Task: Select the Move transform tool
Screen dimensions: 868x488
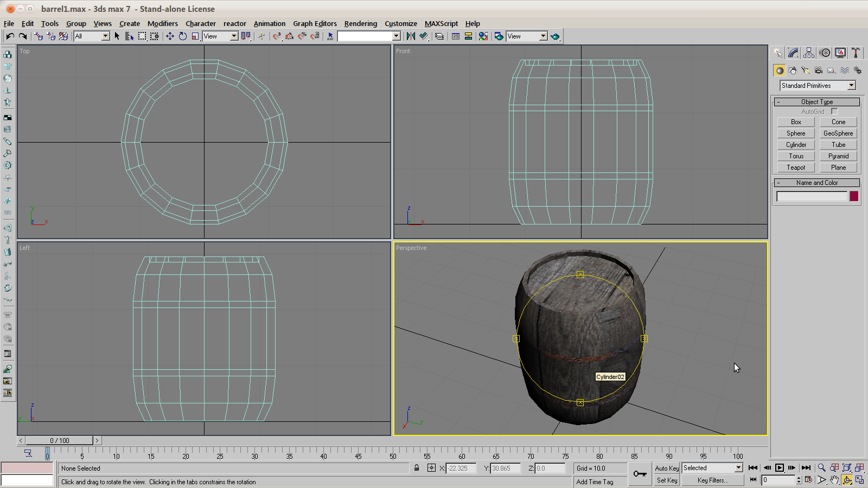Action: pos(170,36)
